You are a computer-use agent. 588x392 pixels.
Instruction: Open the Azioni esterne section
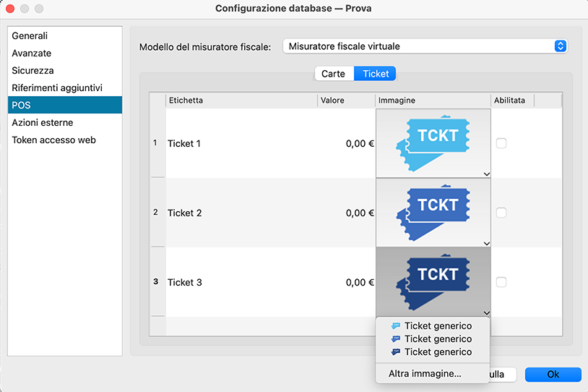(x=43, y=123)
